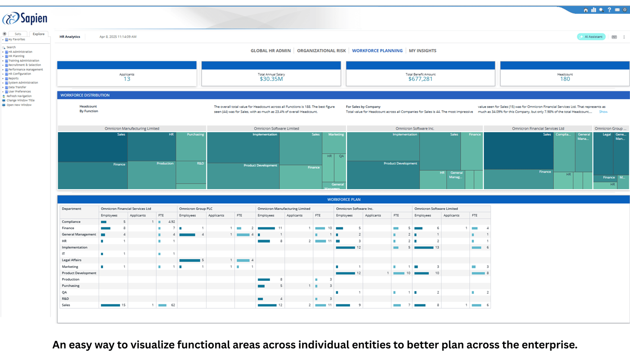Click the Show link in insights text
The image size is (630, 364).
tap(603, 112)
